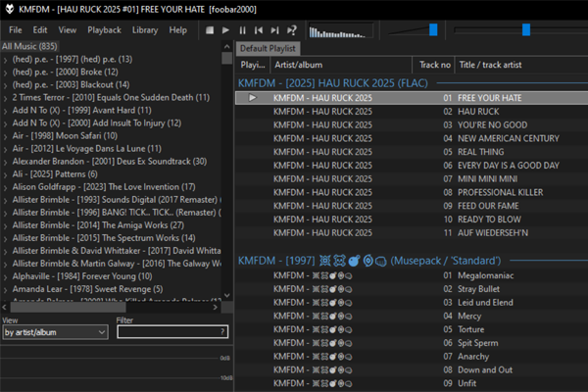Select Amanda Lear - [1978] Sweet Revenge
This screenshot has height=392, width=588.
click(x=87, y=289)
